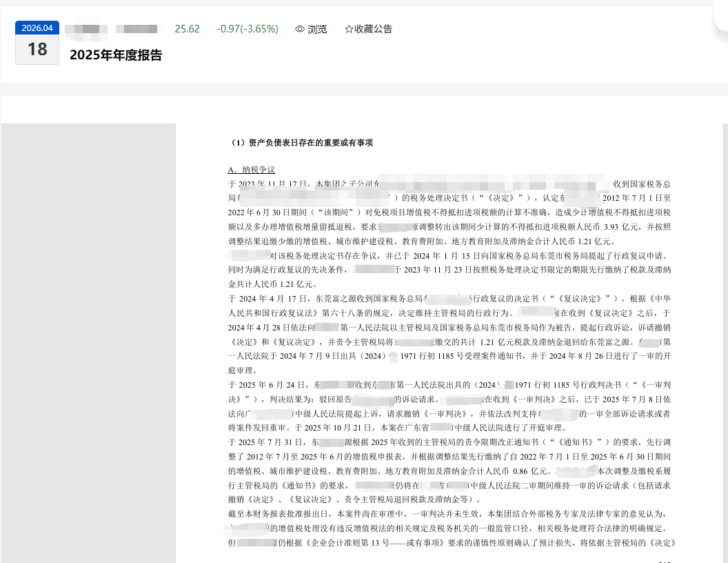Click the star icon to favorite the announcement
This screenshot has width=728, height=563.
[349, 29]
